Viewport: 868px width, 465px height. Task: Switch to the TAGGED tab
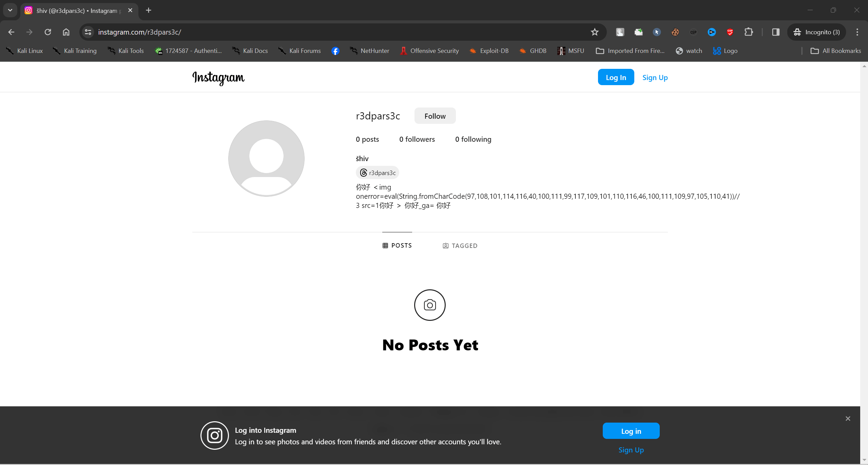tap(460, 246)
